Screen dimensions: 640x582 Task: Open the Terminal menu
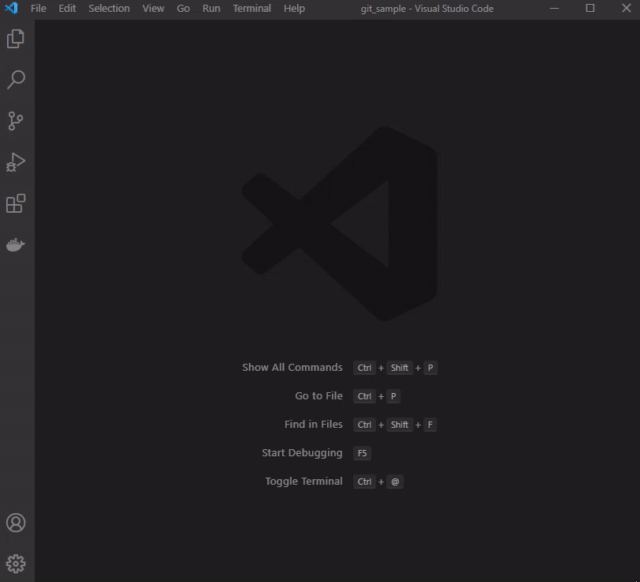coord(252,9)
